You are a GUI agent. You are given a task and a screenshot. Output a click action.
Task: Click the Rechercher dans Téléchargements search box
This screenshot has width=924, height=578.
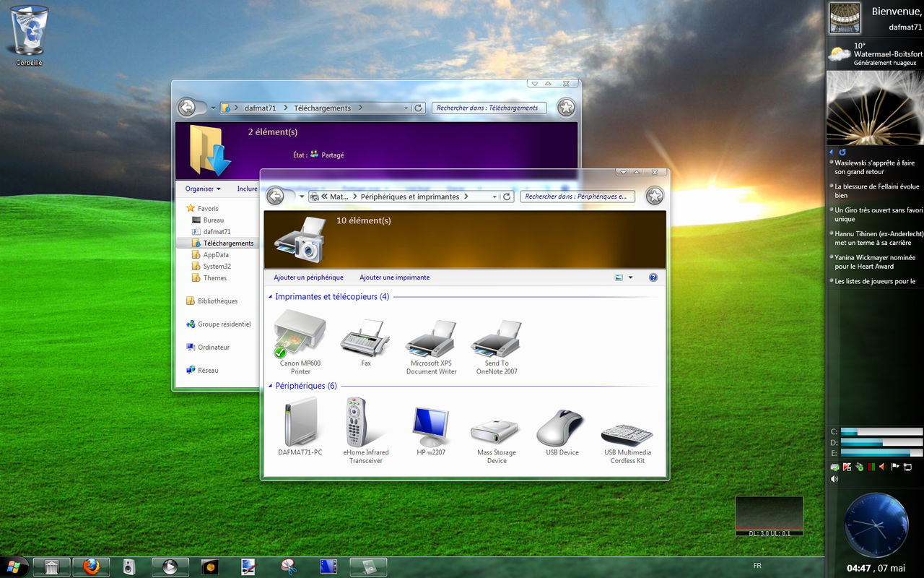489,108
